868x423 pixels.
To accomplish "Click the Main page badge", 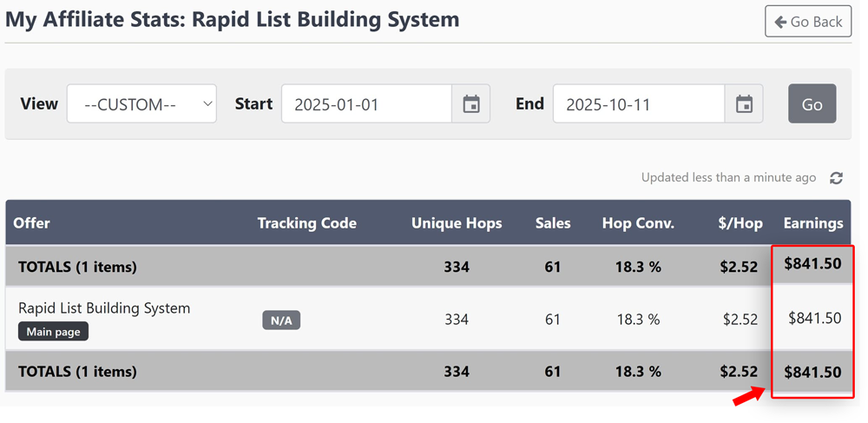I will 53,332.
